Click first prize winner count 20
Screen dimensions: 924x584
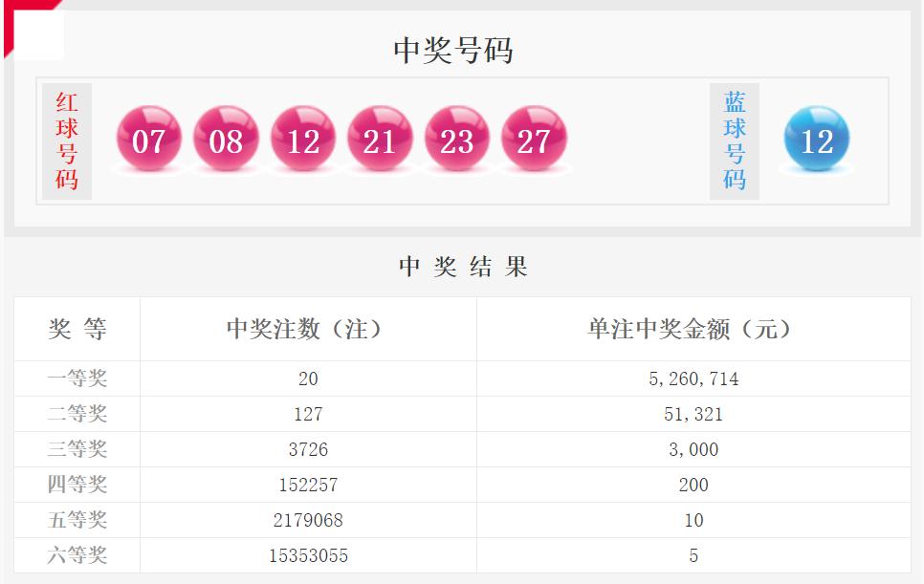tap(308, 379)
